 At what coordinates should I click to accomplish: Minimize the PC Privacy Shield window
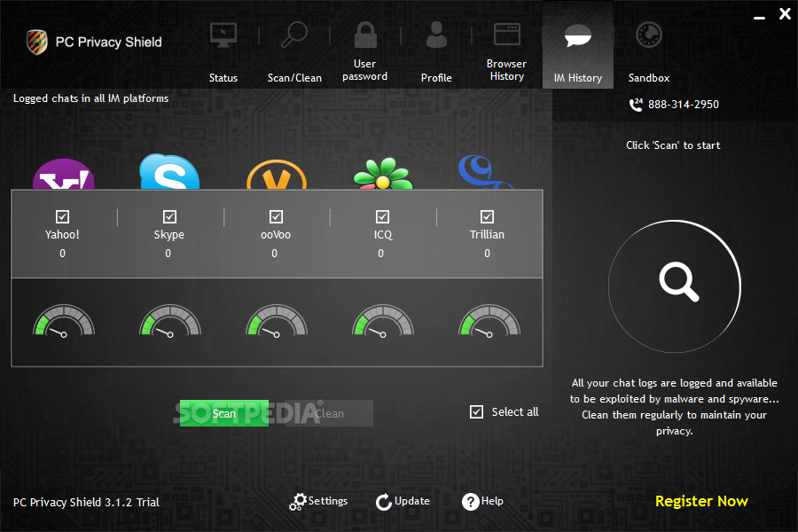click(759, 18)
